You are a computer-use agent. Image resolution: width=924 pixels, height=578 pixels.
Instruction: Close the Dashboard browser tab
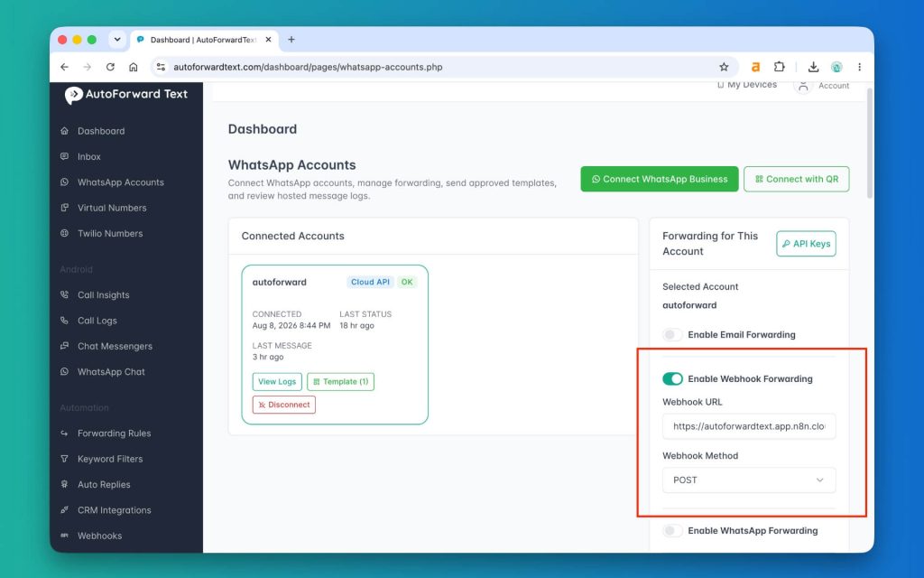click(268, 40)
